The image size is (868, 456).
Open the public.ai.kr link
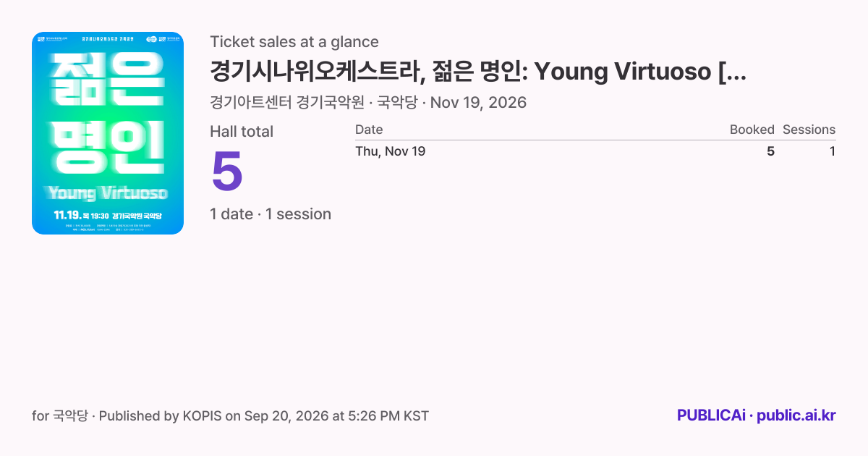(x=796, y=415)
